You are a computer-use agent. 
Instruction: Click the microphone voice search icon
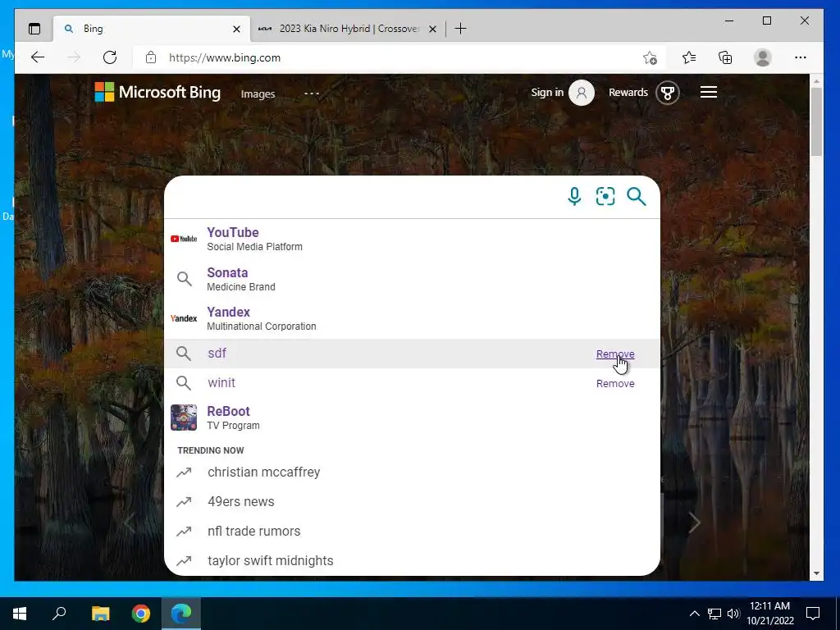coord(574,196)
